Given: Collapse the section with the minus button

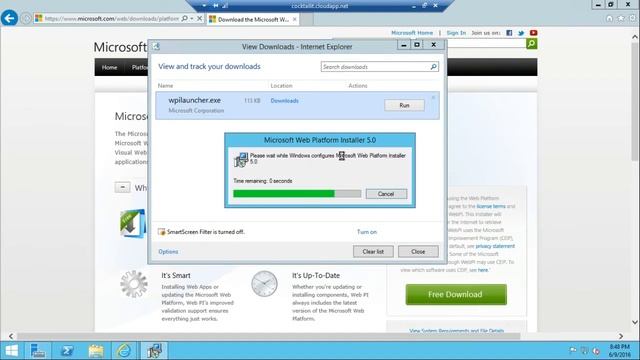Looking at the screenshot, I should click(122, 187).
